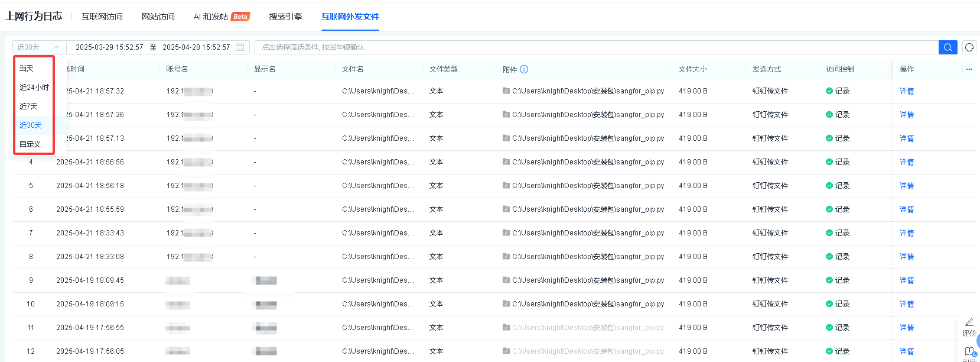Select 当天 from the time range list
980x362 pixels.
click(27, 69)
